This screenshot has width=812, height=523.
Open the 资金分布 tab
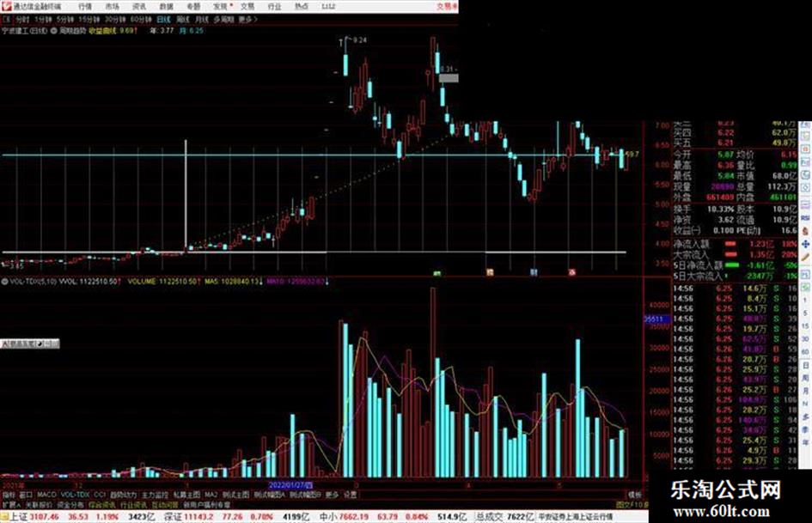pos(70,505)
